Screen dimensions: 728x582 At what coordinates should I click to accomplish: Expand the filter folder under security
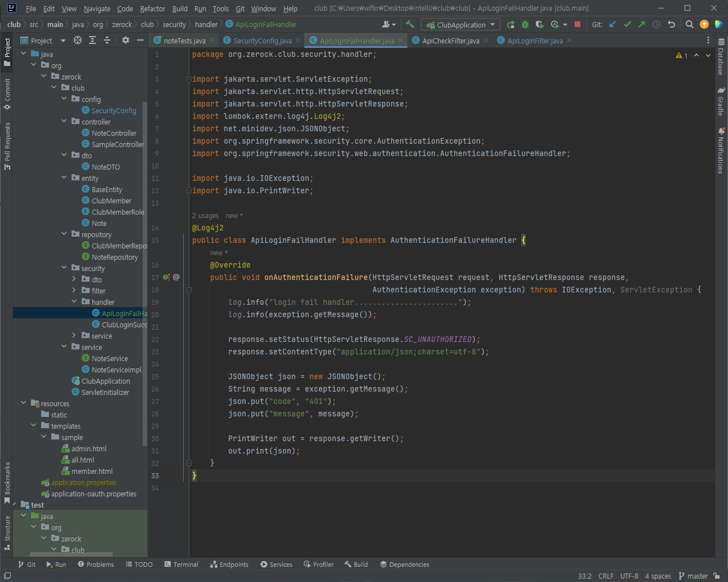pyautogui.click(x=74, y=290)
